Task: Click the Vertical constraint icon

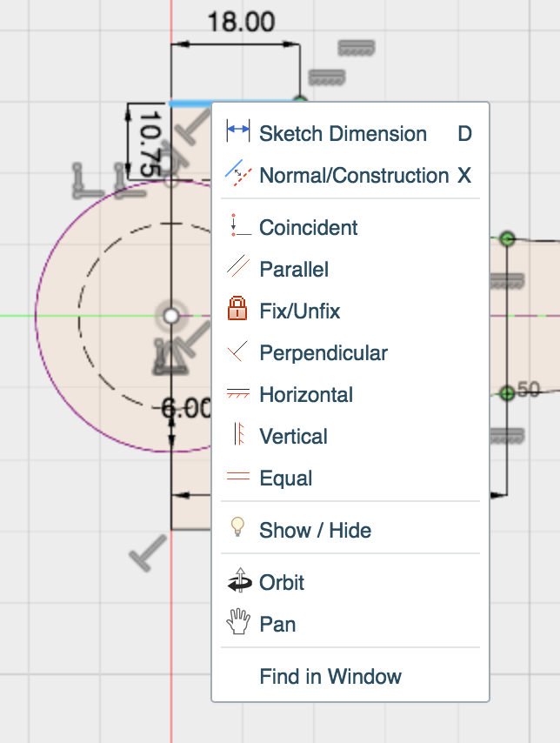Action: click(x=237, y=436)
